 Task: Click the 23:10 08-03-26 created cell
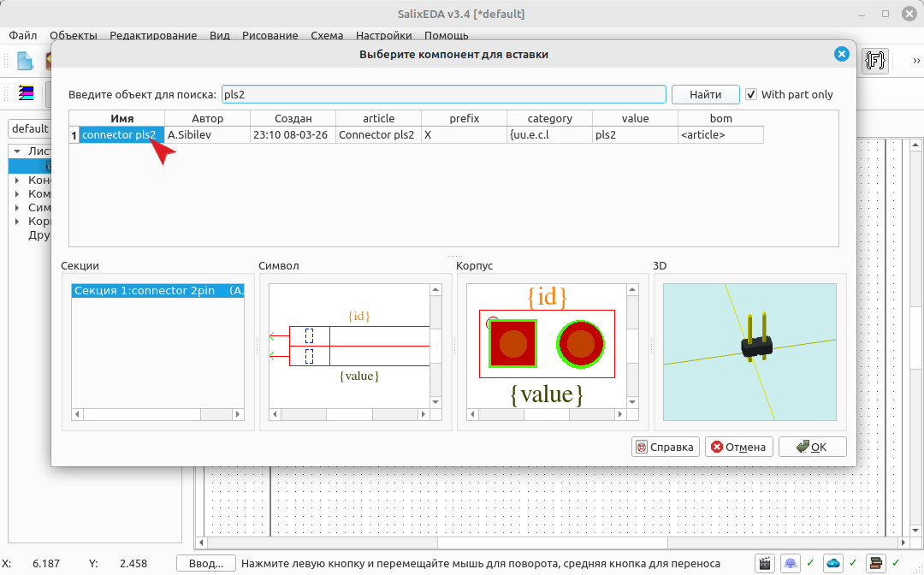(x=293, y=135)
